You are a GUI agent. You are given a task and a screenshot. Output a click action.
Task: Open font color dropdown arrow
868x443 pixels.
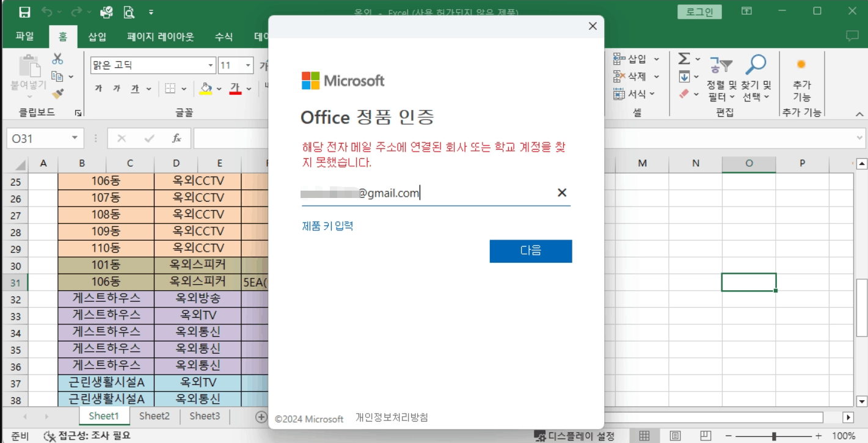point(249,89)
